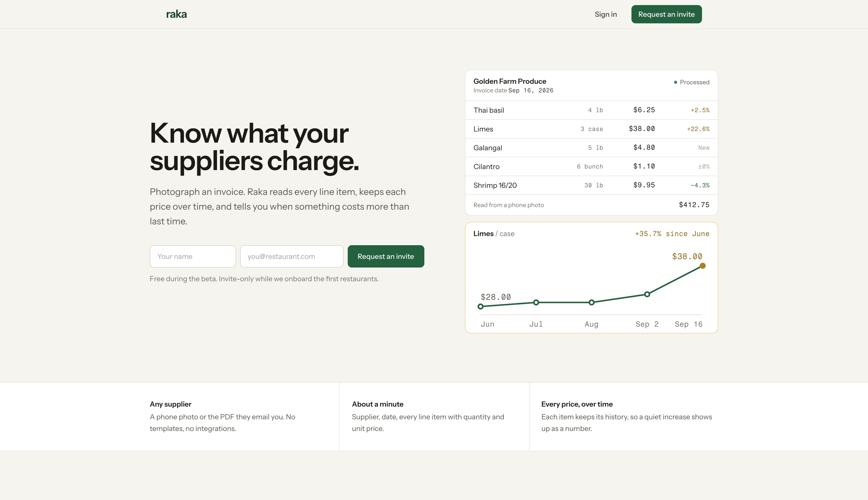Viewport: 868px width, 500px height.
Task: Focus the Your name input field
Action: 193,256
